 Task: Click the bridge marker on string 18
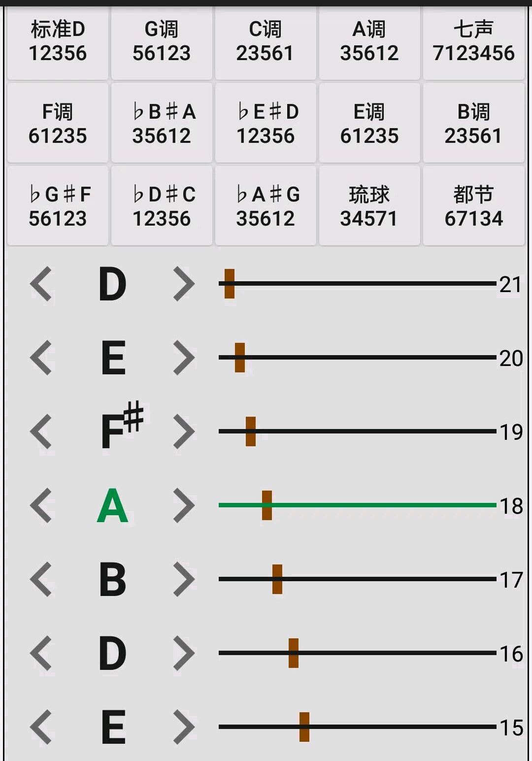point(267,505)
